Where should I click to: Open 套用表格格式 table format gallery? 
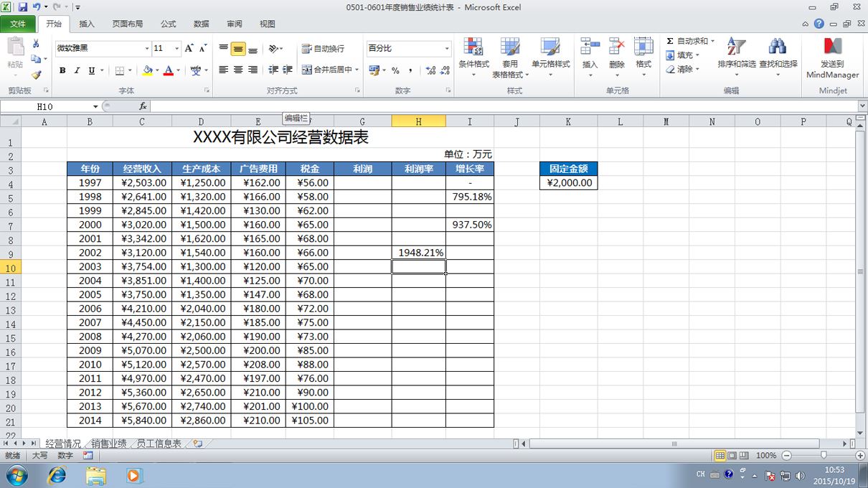[510, 57]
